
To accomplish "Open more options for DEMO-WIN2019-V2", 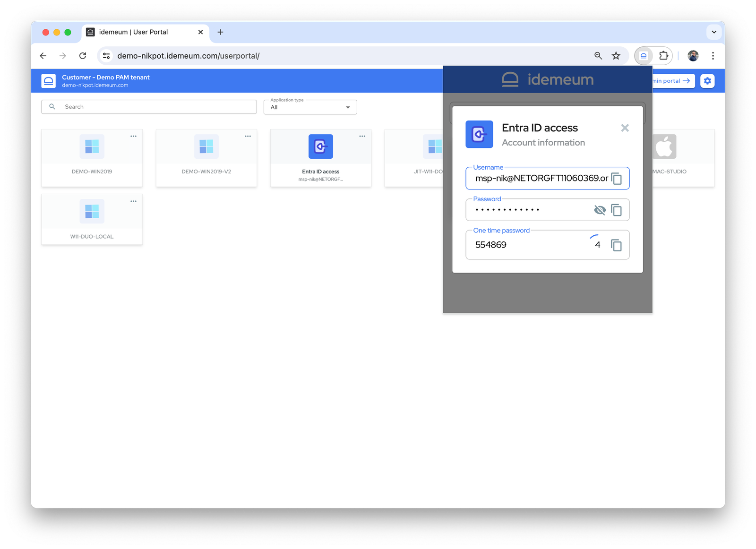I will click(248, 136).
